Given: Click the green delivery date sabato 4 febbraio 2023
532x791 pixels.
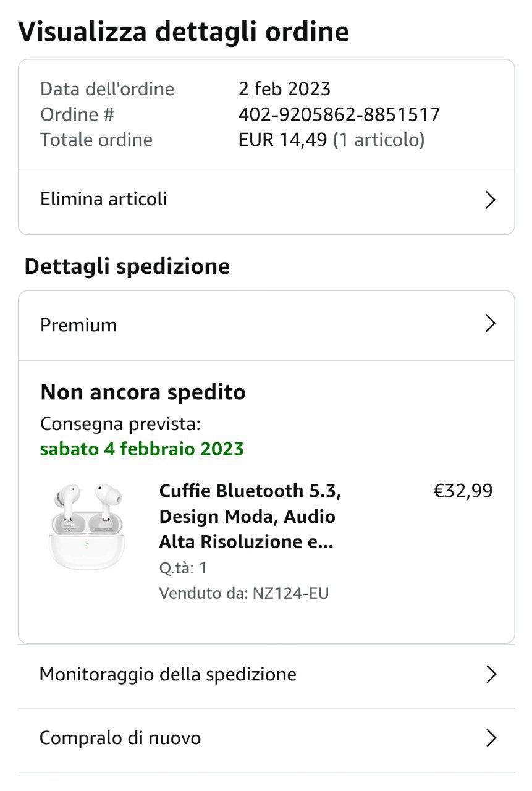Looking at the screenshot, I should [142, 449].
